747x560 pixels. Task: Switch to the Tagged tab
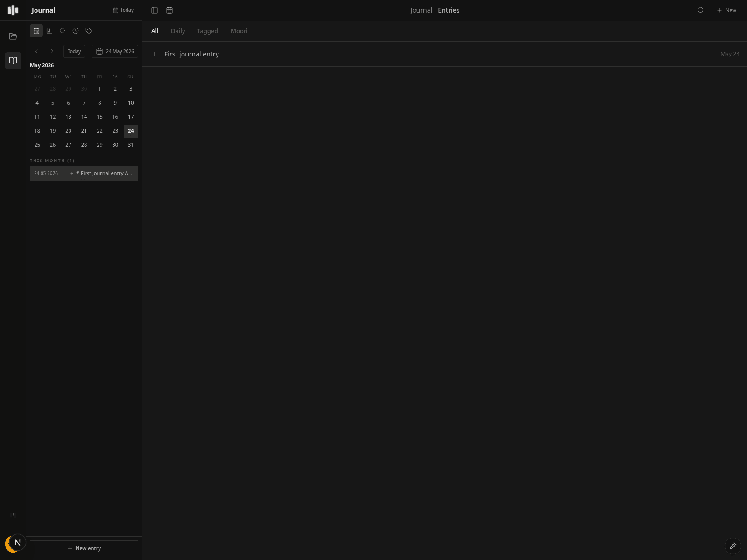pyautogui.click(x=207, y=31)
